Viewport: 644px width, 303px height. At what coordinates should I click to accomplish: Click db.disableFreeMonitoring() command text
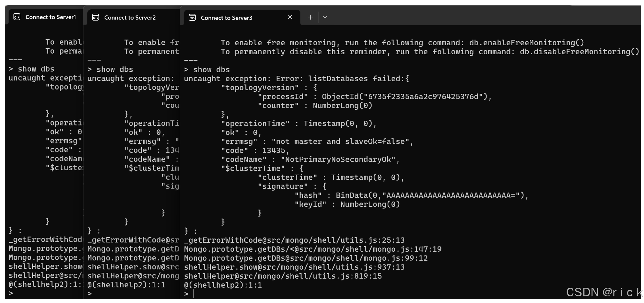(580, 52)
